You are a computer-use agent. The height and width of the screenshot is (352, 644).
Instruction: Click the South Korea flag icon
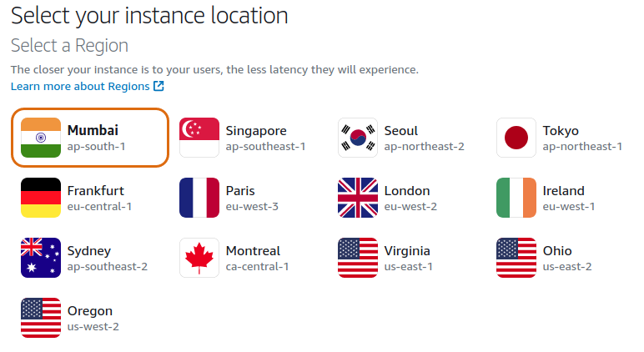(x=358, y=138)
